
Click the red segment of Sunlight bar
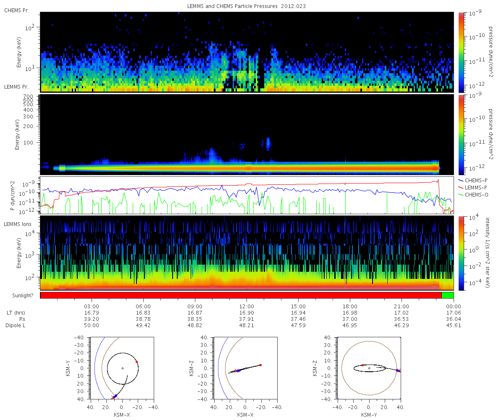pyautogui.click(x=241, y=295)
